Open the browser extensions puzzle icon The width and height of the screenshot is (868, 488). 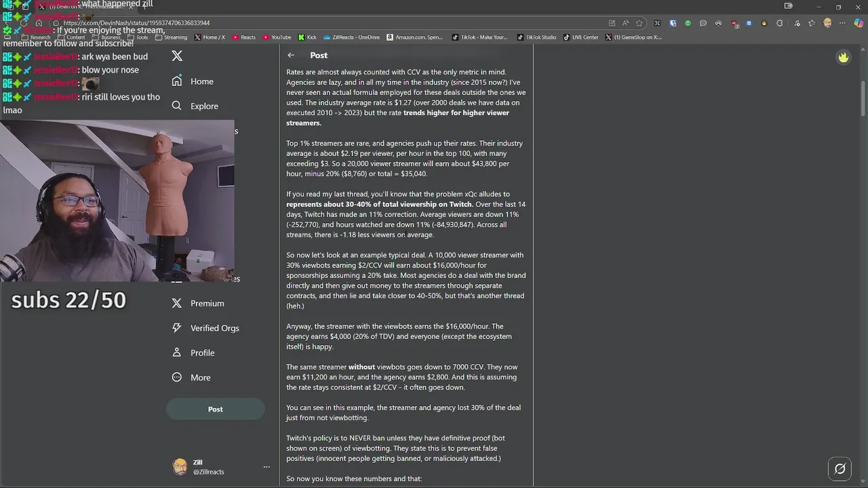coord(779,23)
